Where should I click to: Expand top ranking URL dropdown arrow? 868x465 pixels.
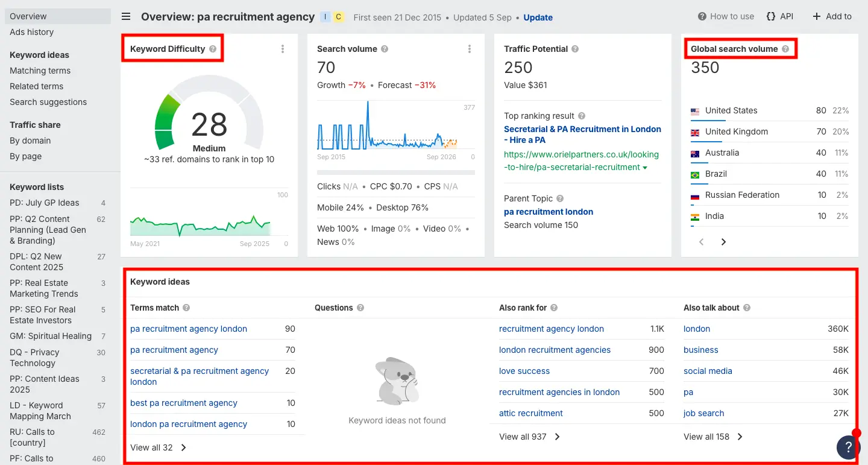point(646,168)
